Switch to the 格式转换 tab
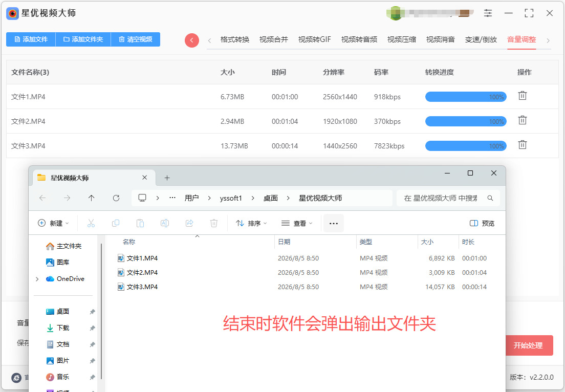This screenshot has height=392, width=565. coord(235,39)
